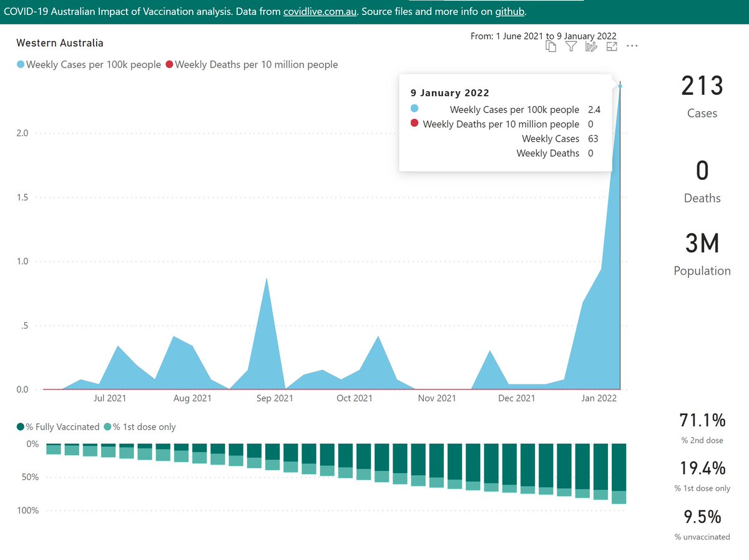The image size is (749, 560).
Task: Click the 'Sep 2021' axis label
Action: (x=275, y=398)
